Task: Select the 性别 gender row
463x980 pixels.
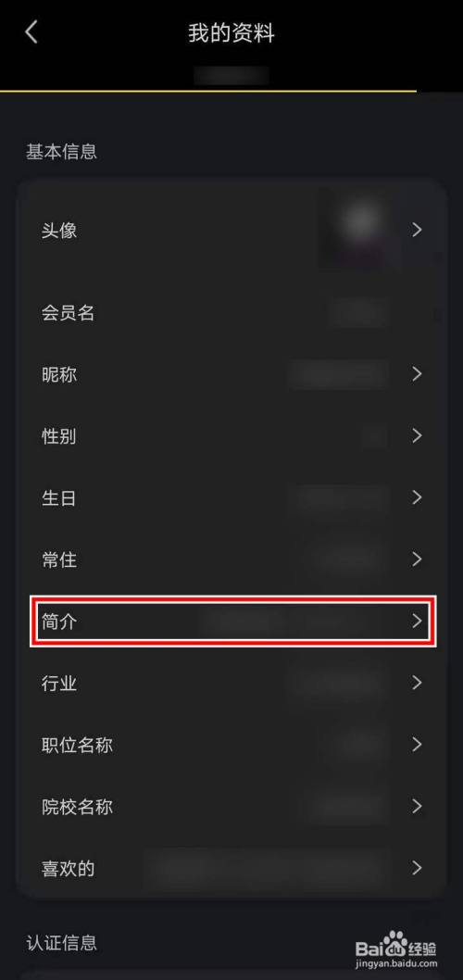Action: (231, 436)
